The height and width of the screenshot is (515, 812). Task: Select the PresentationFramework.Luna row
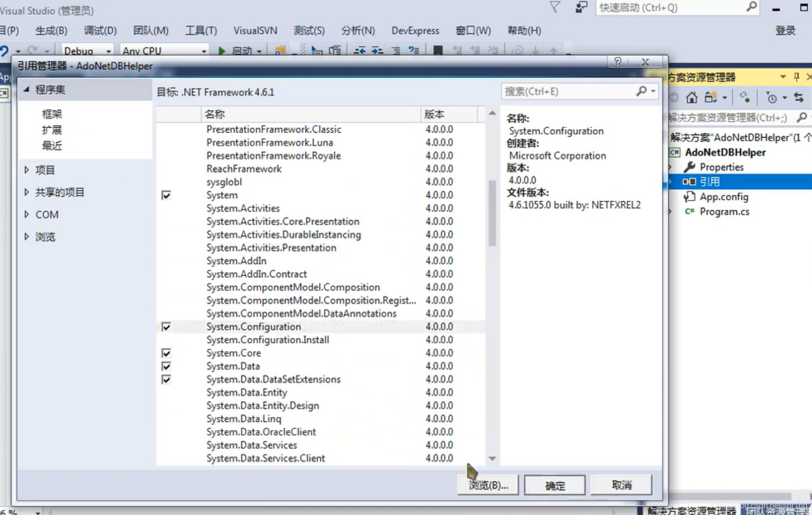[320, 143]
